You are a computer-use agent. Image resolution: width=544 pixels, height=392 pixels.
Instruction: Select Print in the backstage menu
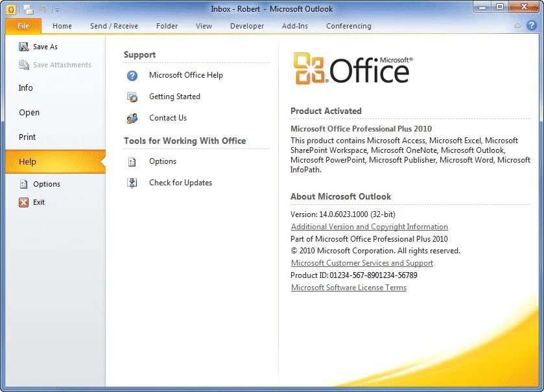pyautogui.click(x=27, y=137)
